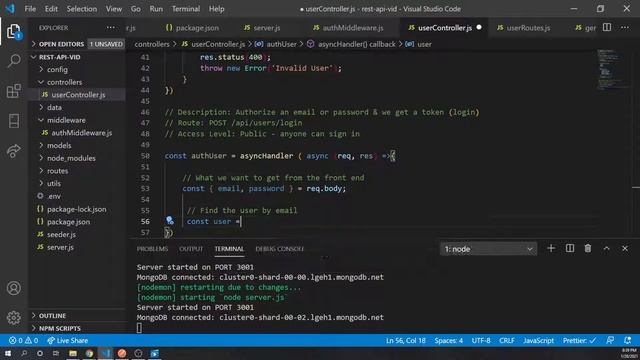
Task: Click the VS Code logo icon in title bar
Action: 10,9
